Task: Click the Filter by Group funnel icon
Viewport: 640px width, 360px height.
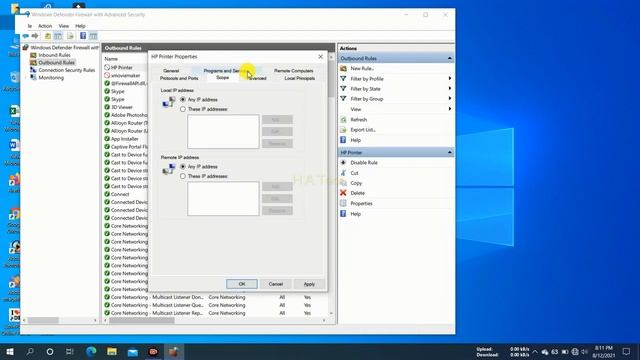Action: pos(344,99)
